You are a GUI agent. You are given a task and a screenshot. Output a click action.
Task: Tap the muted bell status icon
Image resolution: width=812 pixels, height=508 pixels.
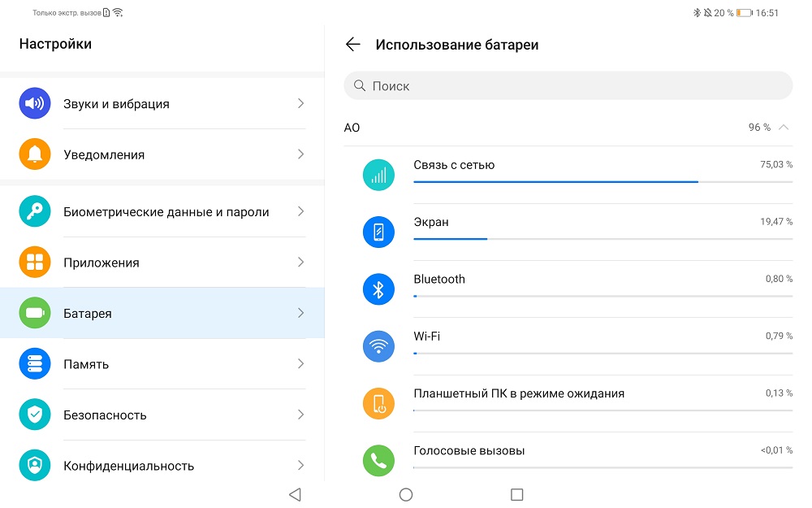pos(707,12)
